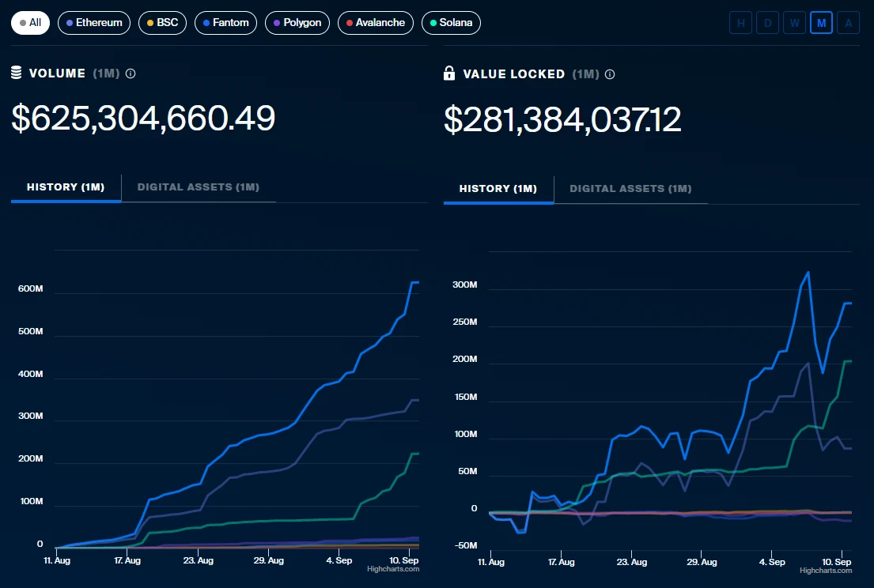Filter data to Polygon only
This screenshot has width=874, height=588.
point(297,23)
